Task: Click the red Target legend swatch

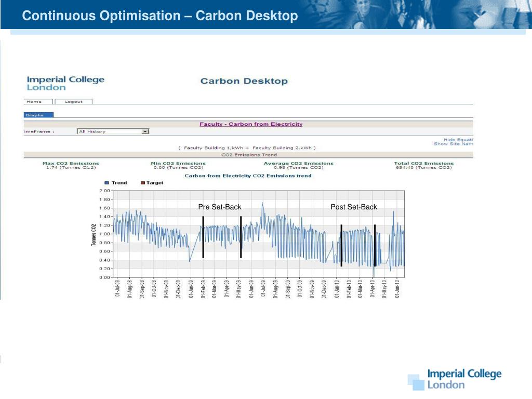Action: 143,183
